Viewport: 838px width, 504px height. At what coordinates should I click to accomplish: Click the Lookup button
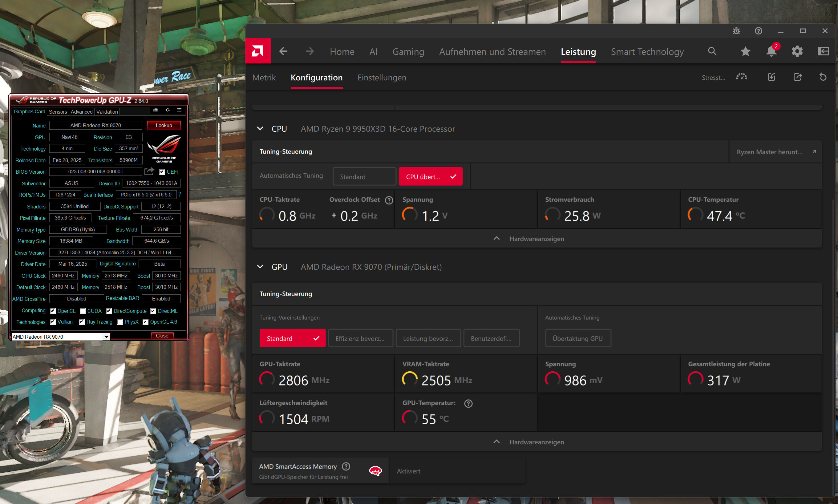164,125
